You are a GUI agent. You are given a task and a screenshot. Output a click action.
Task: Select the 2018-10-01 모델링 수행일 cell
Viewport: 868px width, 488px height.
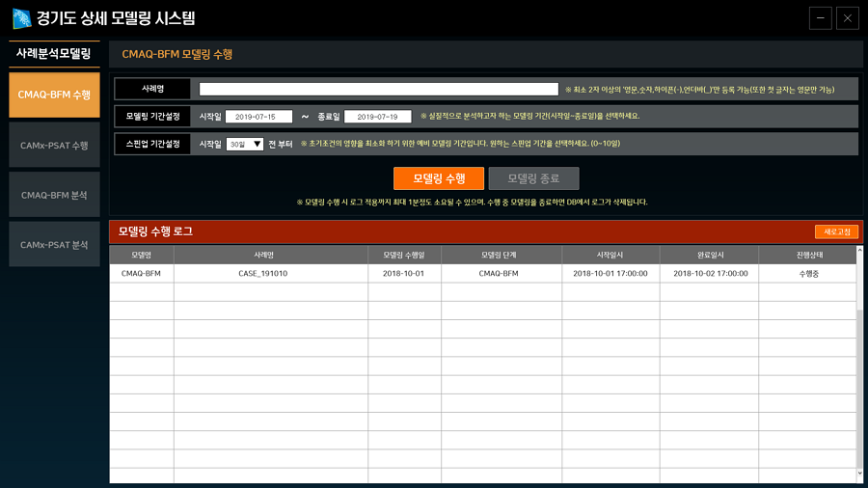[404, 273]
